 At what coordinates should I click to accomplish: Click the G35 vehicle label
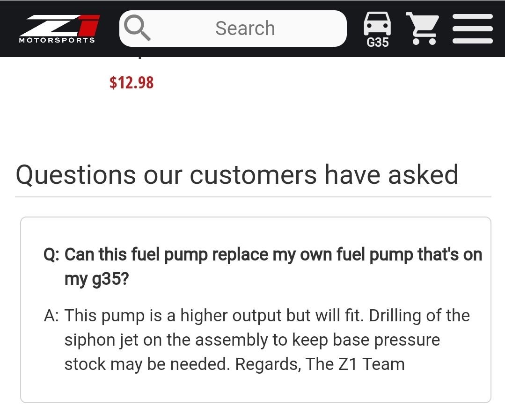(x=377, y=43)
